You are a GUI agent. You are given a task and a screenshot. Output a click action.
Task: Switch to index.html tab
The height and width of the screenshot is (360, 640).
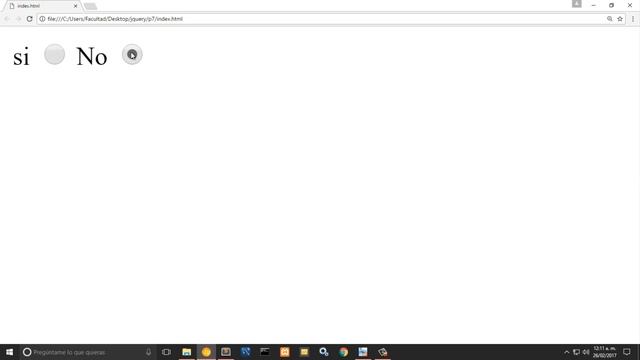point(42,6)
